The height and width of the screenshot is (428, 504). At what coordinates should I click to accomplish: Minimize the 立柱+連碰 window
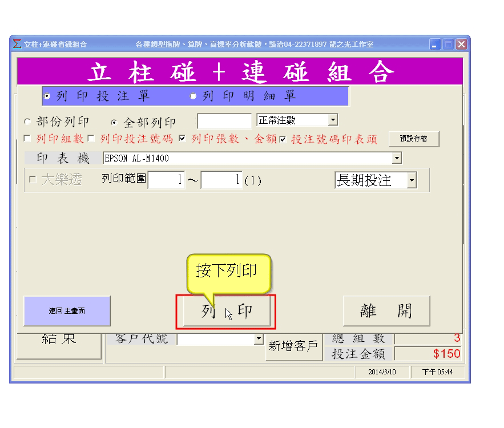(436, 45)
